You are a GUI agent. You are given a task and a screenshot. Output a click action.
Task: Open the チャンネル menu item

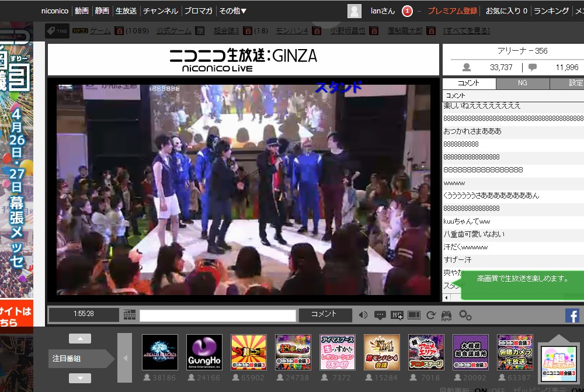click(161, 11)
